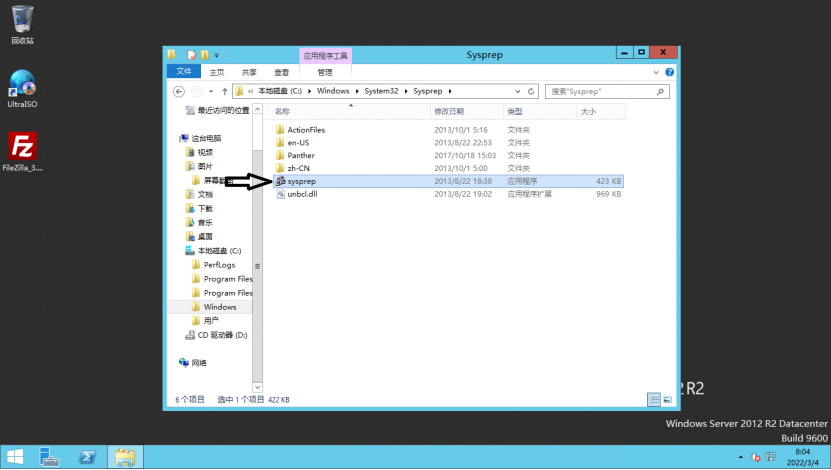Select the zh-CN folder

[298, 168]
